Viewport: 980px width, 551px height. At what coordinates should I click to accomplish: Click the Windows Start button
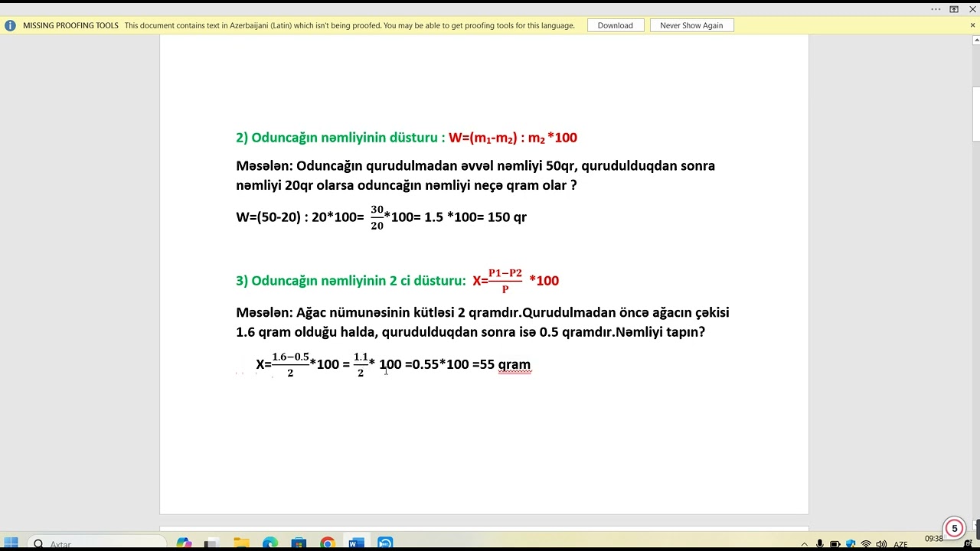pyautogui.click(x=11, y=543)
